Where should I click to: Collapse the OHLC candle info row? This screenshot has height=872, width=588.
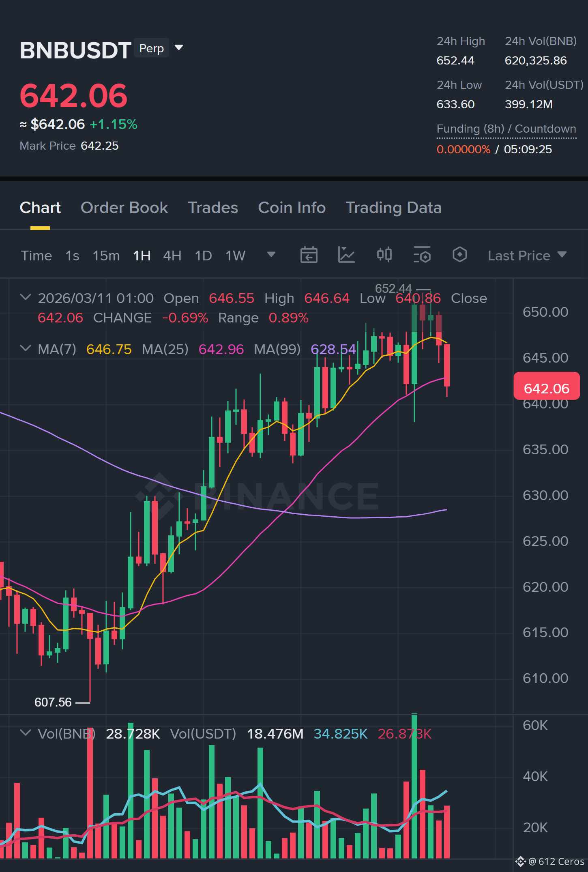[x=25, y=297]
